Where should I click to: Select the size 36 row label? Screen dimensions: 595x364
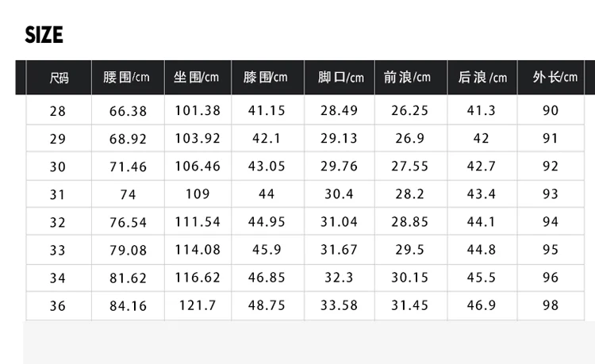tap(58, 306)
